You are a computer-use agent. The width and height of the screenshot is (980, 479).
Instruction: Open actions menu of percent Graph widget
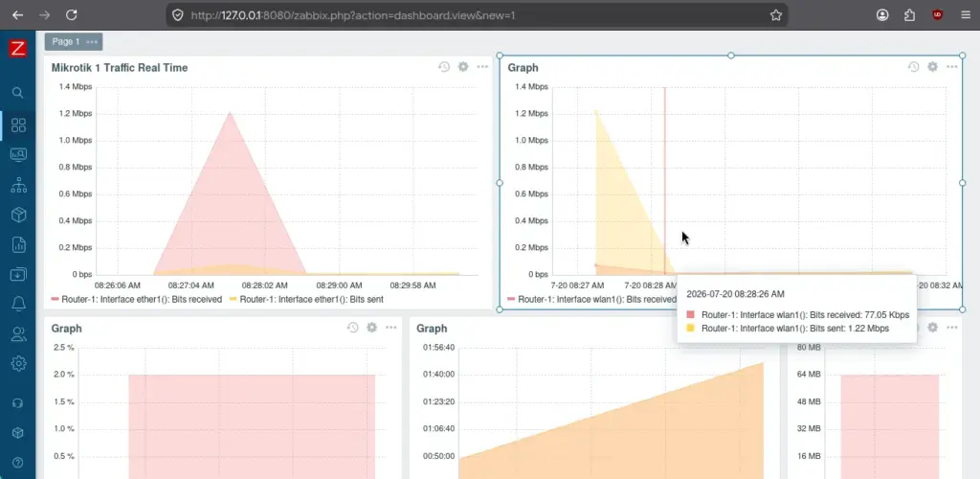(391, 327)
